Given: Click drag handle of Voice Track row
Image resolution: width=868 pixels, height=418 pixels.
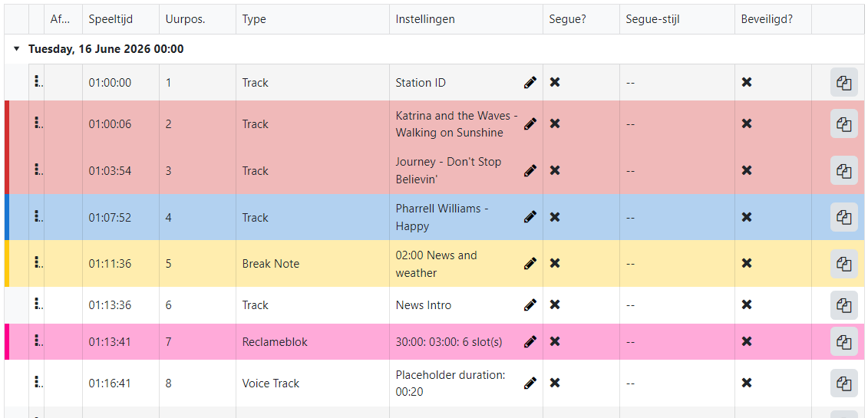Looking at the screenshot, I should coord(37,383).
